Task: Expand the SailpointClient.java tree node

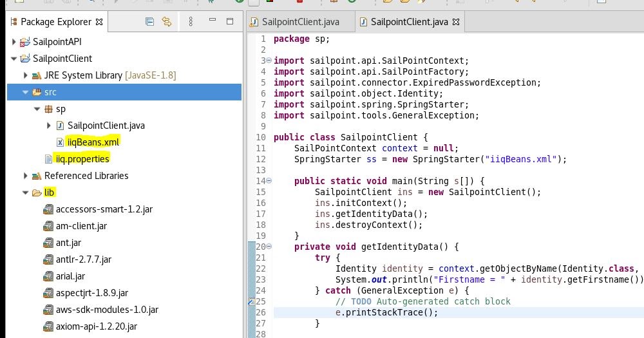Action: coord(48,126)
